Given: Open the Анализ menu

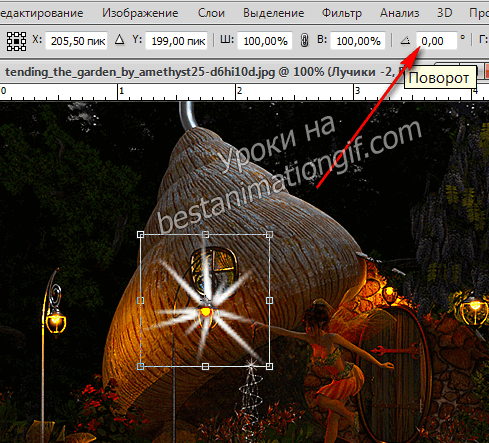Looking at the screenshot, I should click(x=399, y=13).
